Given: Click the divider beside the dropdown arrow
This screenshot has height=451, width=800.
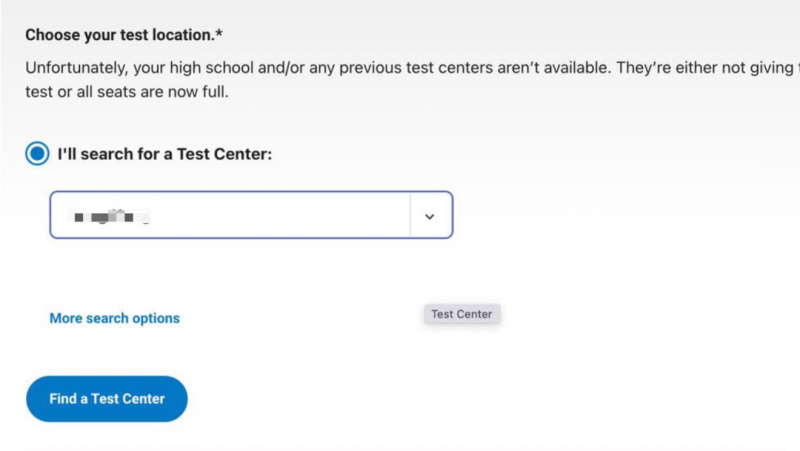Looking at the screenshot, I should coord(410,215).
